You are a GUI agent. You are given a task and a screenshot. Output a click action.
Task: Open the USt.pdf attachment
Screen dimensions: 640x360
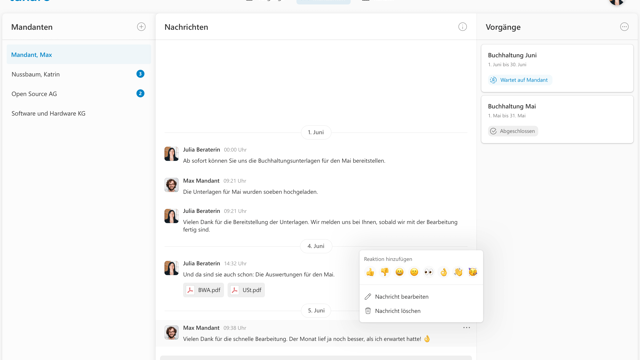click(246, 290)
